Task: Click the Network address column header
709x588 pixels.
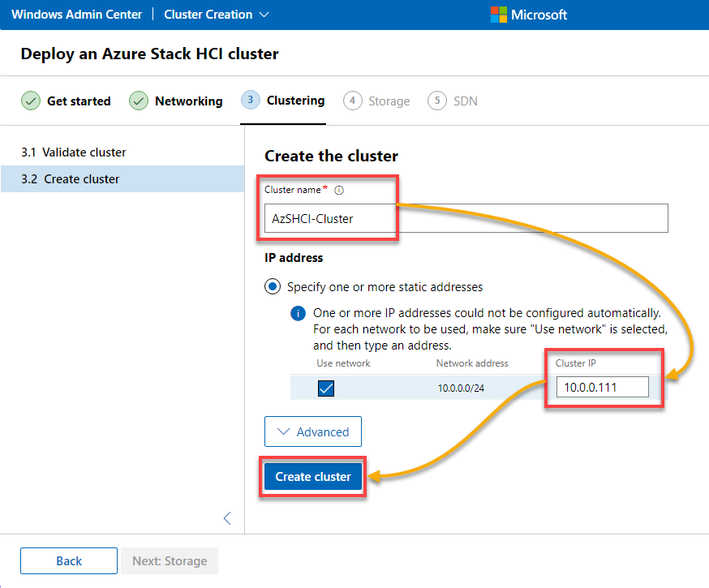Action: pos(472,363)
